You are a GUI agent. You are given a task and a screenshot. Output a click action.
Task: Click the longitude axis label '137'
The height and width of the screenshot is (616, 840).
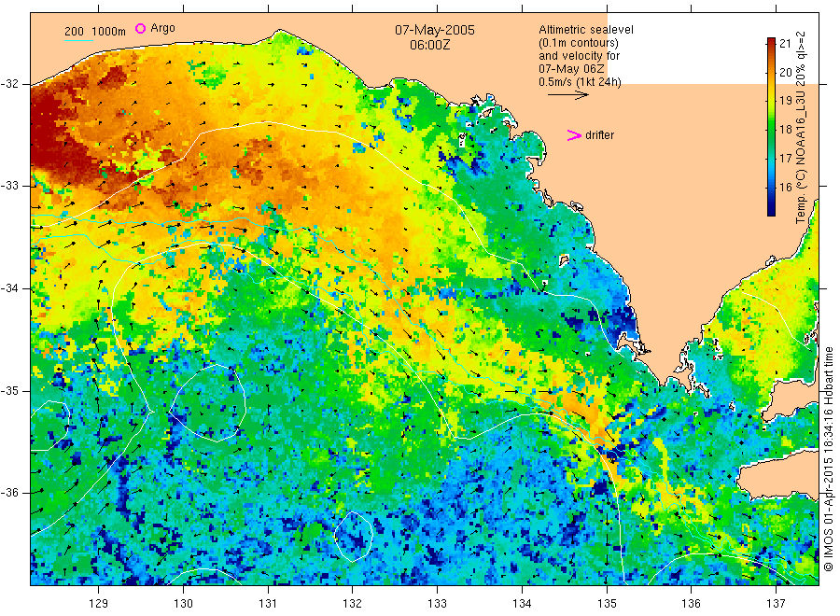[777, 604]
